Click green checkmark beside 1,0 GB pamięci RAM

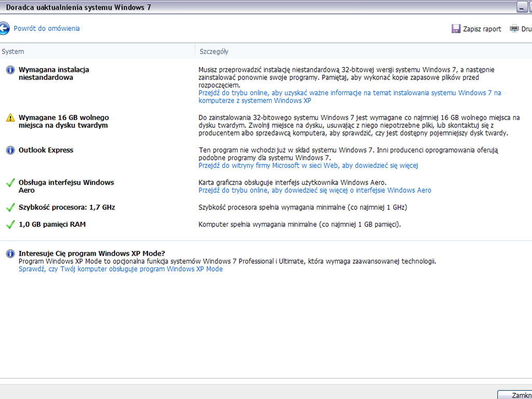(x=10, y=225)
